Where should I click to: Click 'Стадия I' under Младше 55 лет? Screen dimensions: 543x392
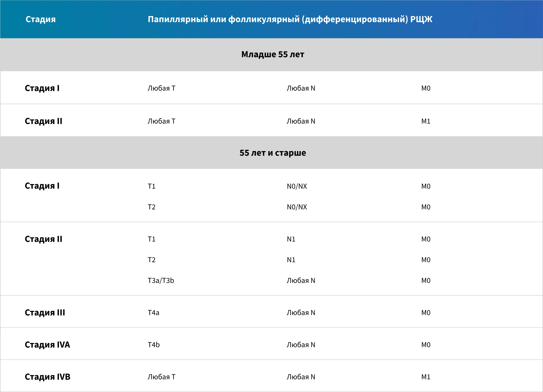click(42, 88)
